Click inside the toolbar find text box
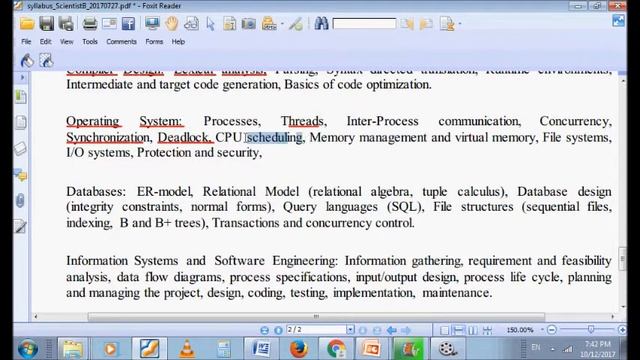 (x=364, y=24)
